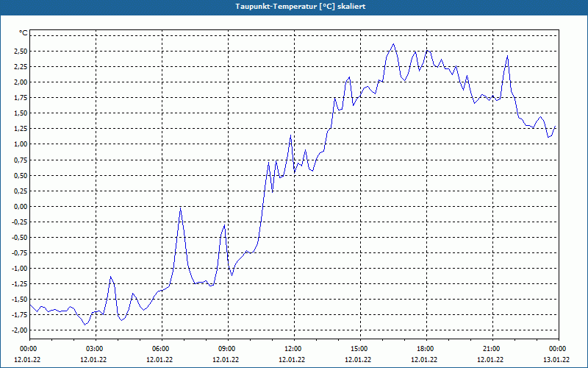Viewport: 588px width, 368px height.
Task: Select the 12.01.22 date beneath 15:00
Action: point(358,360)
